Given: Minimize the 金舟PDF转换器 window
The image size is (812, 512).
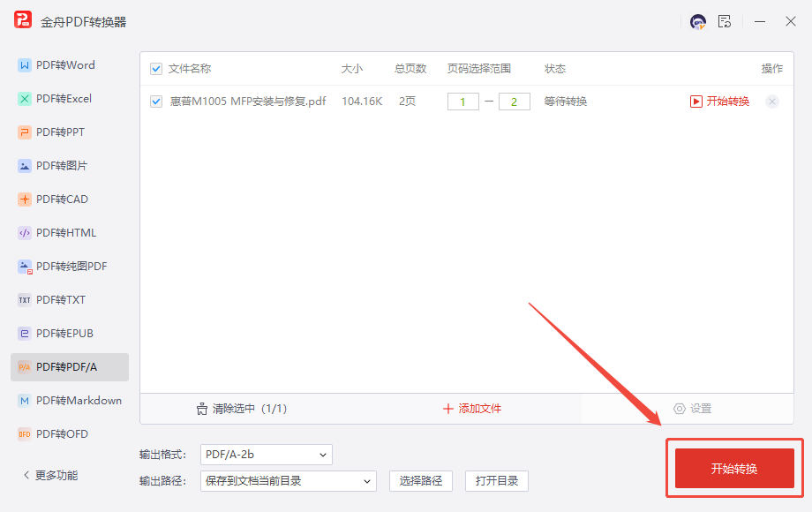Looking at the screenshot, I should click(760, 22).
